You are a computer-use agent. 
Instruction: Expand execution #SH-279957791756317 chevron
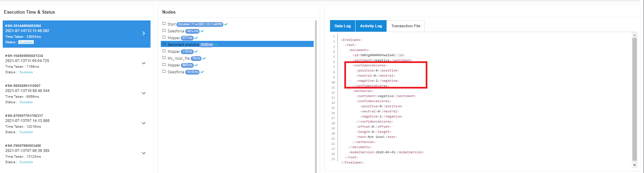coord(144,123)
